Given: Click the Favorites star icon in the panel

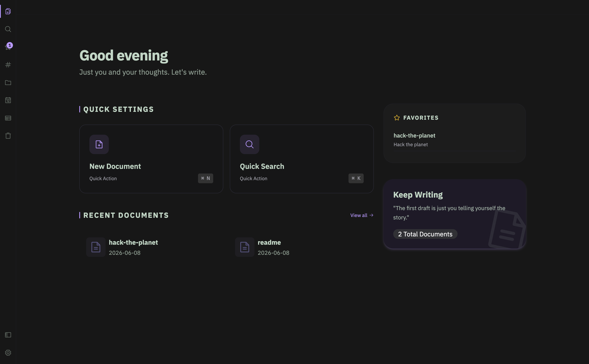Looking at the screenshot, I should [397, 118].
